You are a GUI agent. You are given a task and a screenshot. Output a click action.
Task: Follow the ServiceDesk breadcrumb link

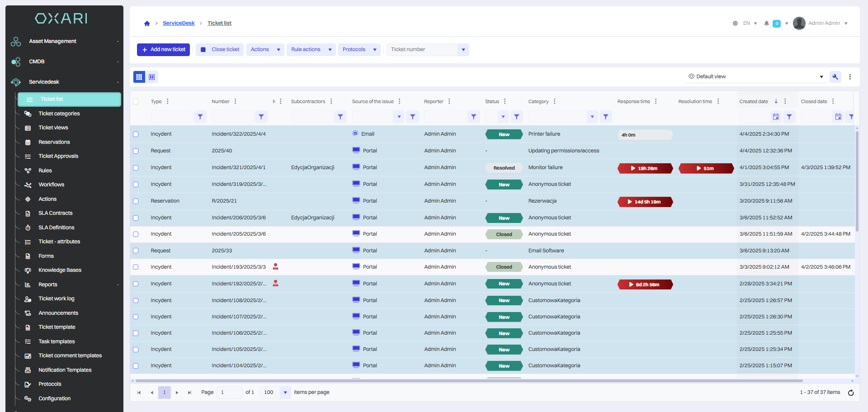coord(179,23)
